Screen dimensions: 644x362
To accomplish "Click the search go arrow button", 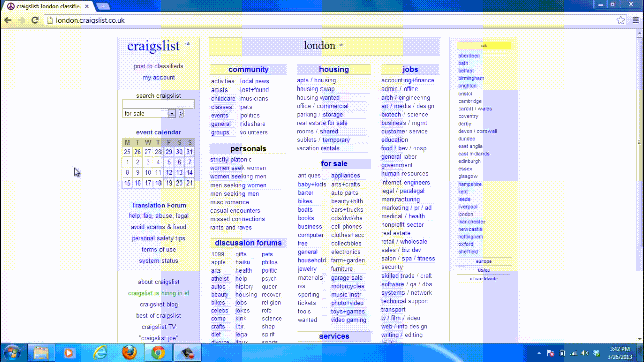I will (x=181, y=114).
